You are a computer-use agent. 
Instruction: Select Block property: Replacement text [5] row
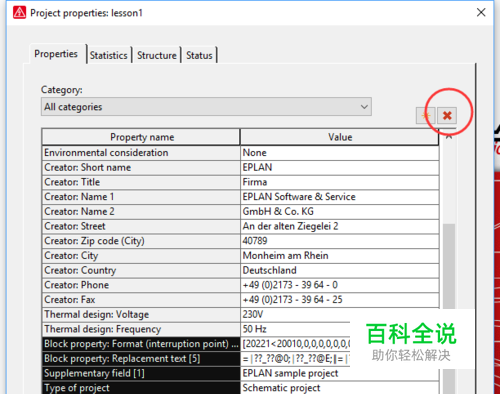tap(141, 358)
